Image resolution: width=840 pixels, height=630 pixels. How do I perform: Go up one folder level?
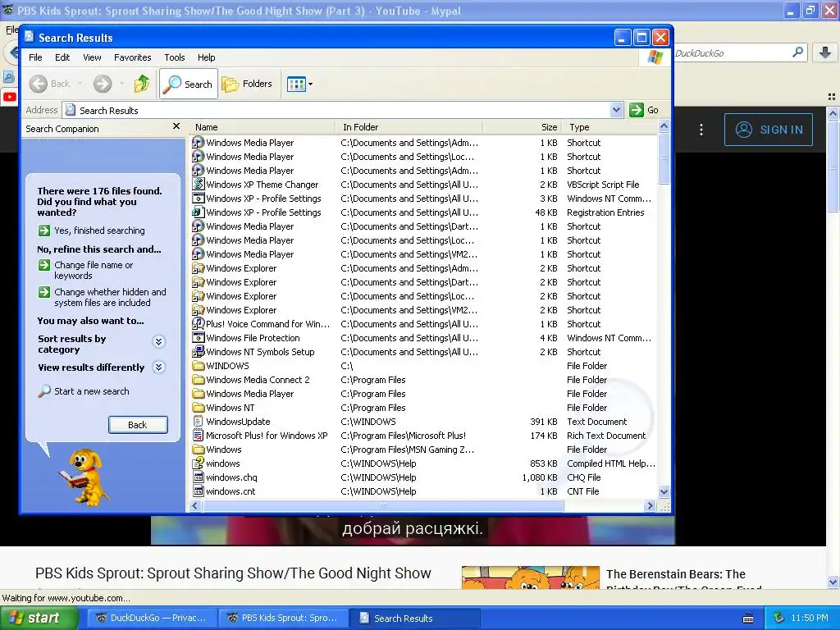142,84
